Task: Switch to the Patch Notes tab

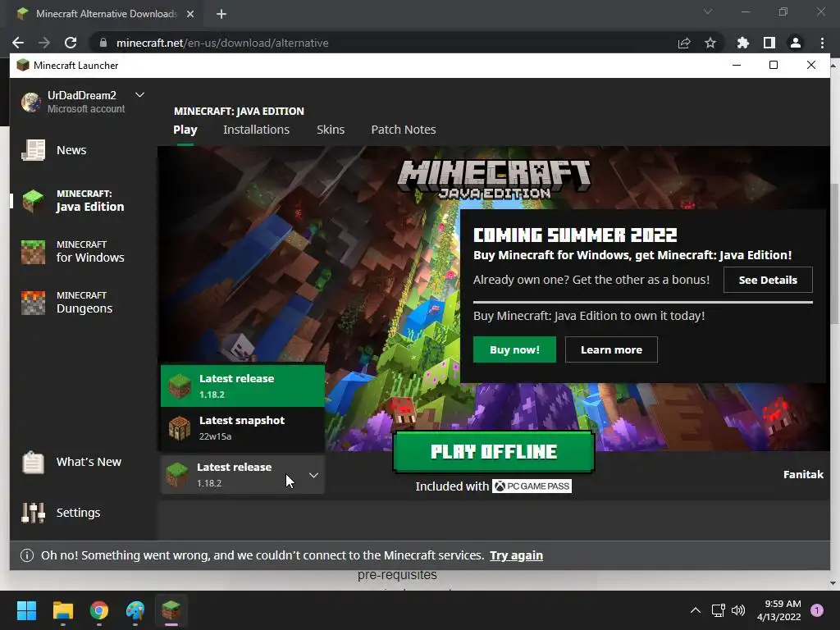Action: coord(404,130)
